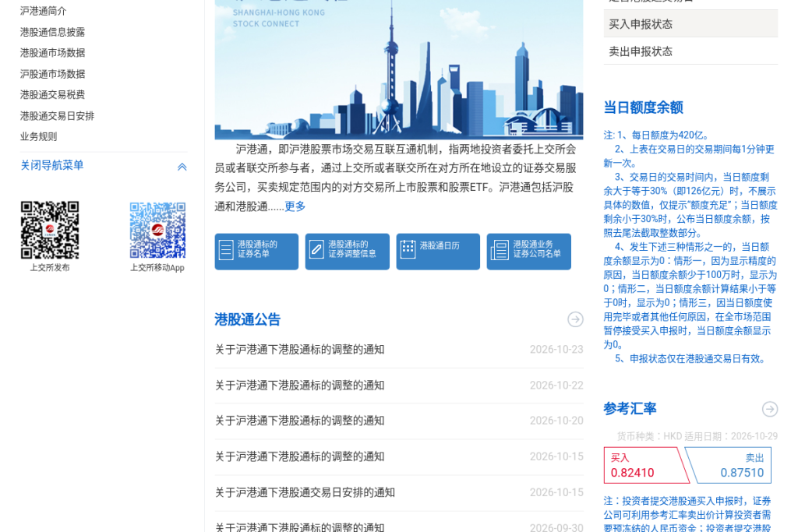Open 港股通标的证券调整信息 button
The image size is (798, 532).
point(347,252)
